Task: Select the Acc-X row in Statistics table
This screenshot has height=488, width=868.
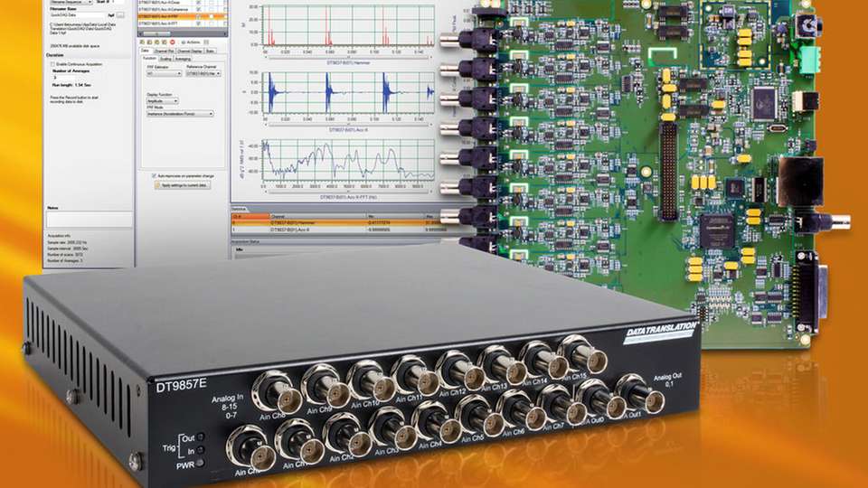Action: [339, 229]
